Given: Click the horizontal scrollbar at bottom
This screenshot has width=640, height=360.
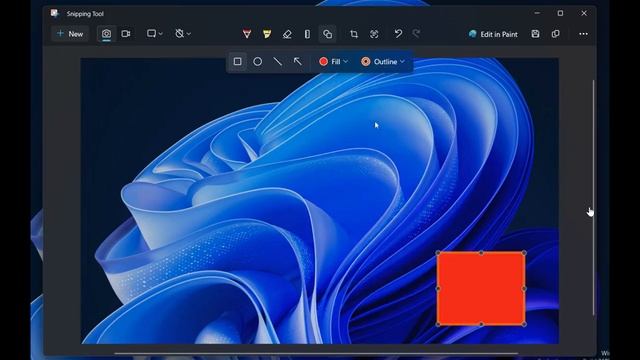Looking at the screenshot, I should pyautogui.click(x=316, y=353).
